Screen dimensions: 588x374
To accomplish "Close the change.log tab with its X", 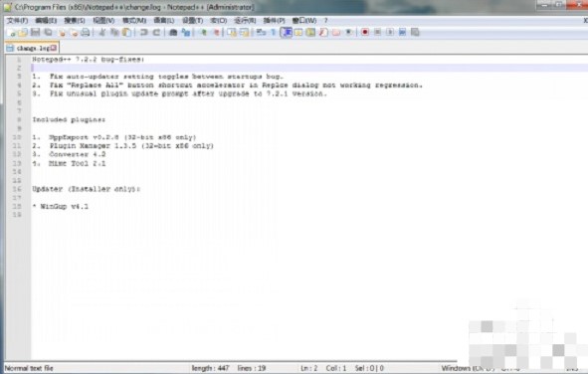I will click(54, 48).
